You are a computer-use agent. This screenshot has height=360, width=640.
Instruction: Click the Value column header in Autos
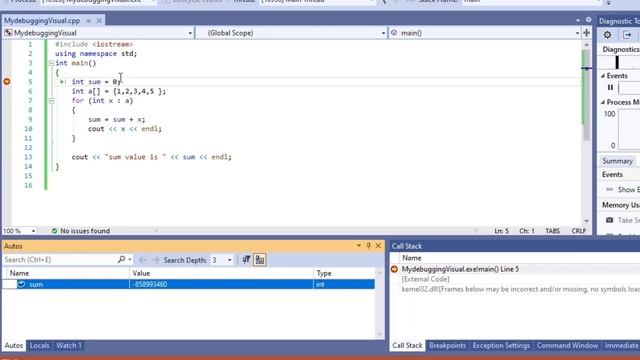coord(222,273)
